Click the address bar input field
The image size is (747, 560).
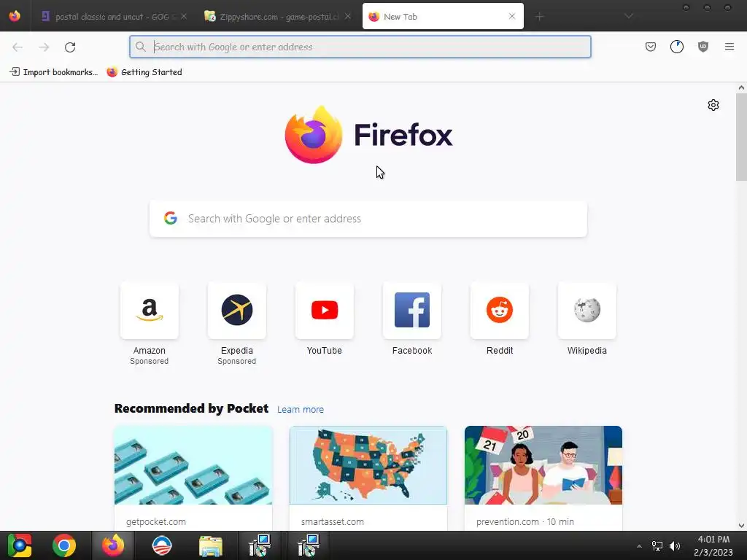click(360, 47)
